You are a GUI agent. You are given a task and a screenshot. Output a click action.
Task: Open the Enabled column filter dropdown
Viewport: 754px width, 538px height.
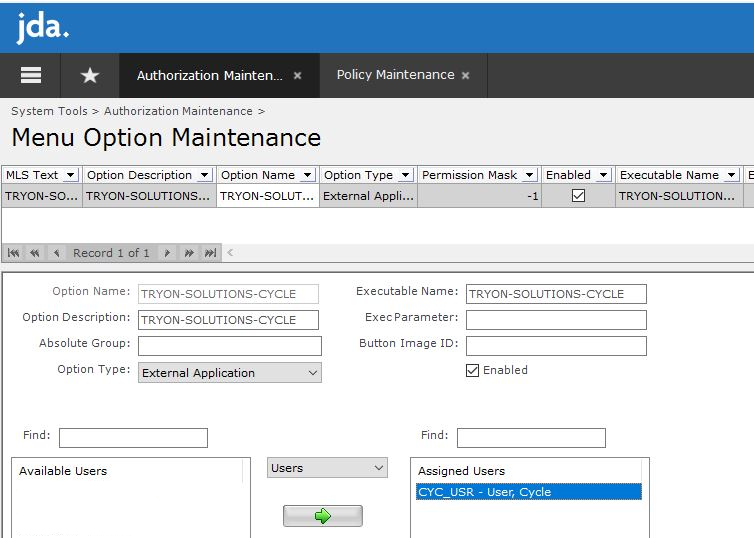pos(604,175)
